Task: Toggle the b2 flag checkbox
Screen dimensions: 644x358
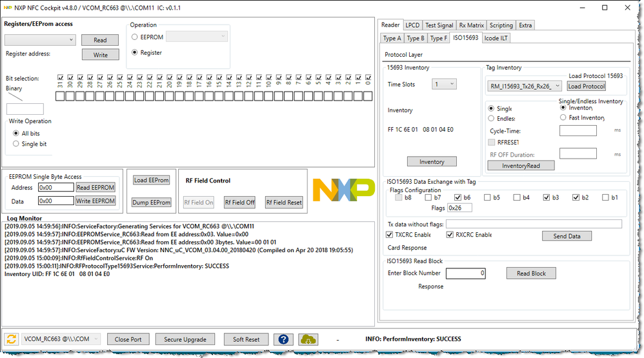Action: (x=576, y=197)
